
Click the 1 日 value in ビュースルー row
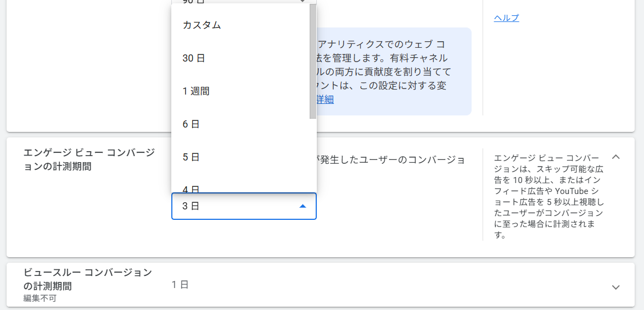(180, 284)
